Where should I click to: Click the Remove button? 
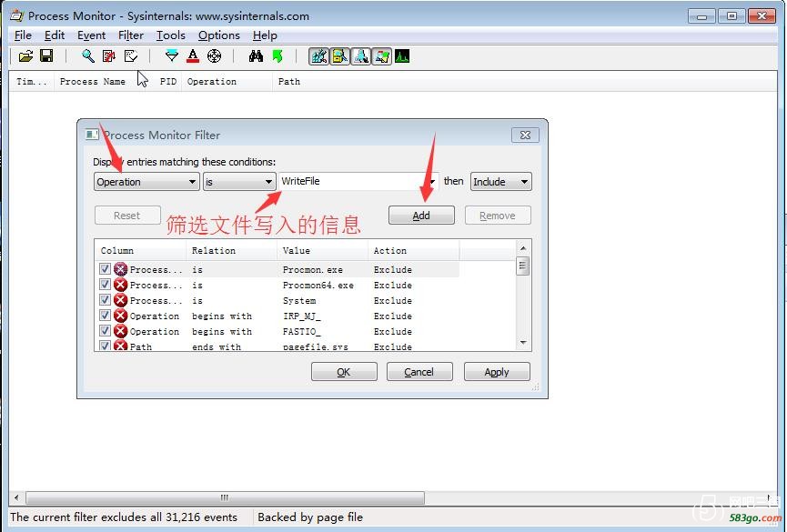coord(498,216)
